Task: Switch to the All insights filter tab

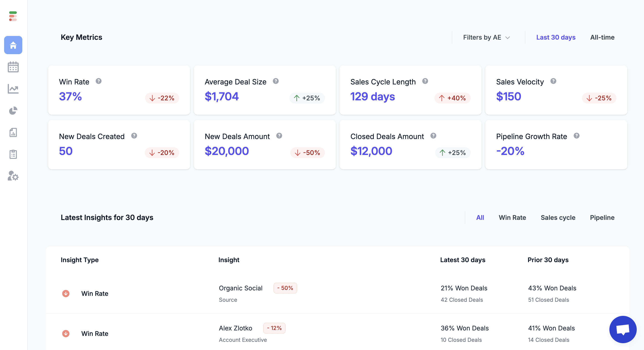Action: click(x=480, y=217)
